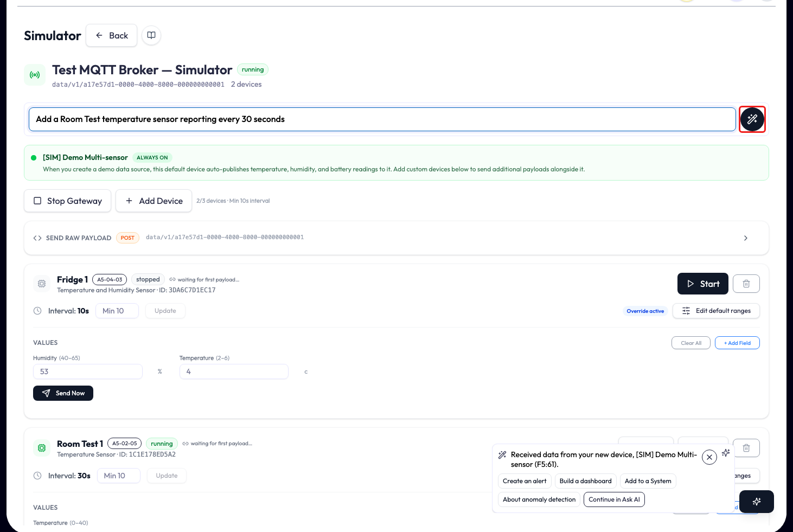Click the code brackets Send Raw Payload icon
The height and width of the screenshot is (532, 793).
click(x=37, y=238)
